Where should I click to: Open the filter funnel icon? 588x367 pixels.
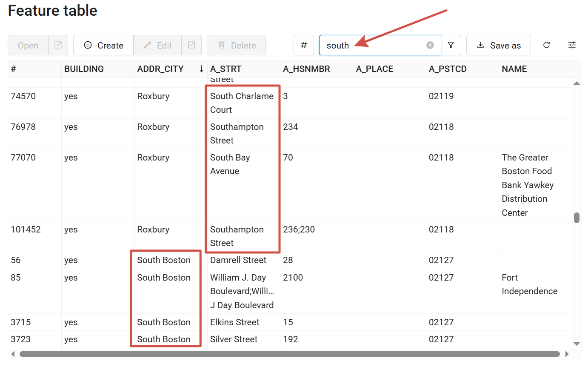(451, 45)
